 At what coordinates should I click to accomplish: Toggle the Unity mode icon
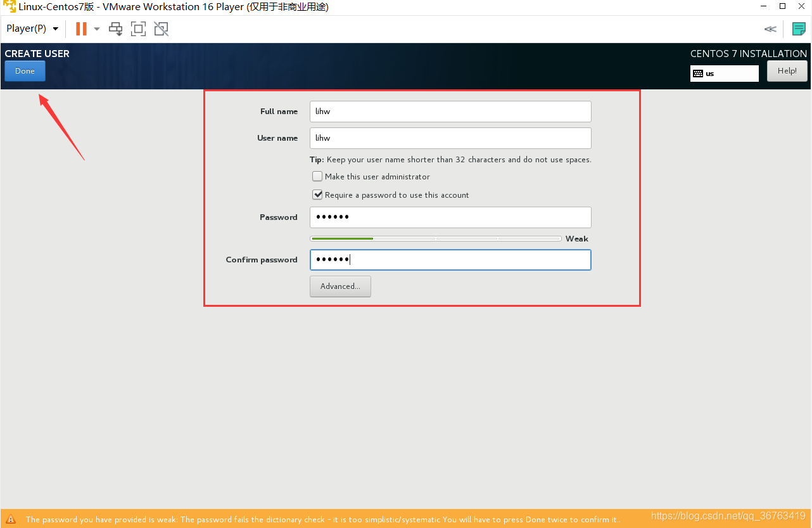pyautogui.click(x=161, y=29)
